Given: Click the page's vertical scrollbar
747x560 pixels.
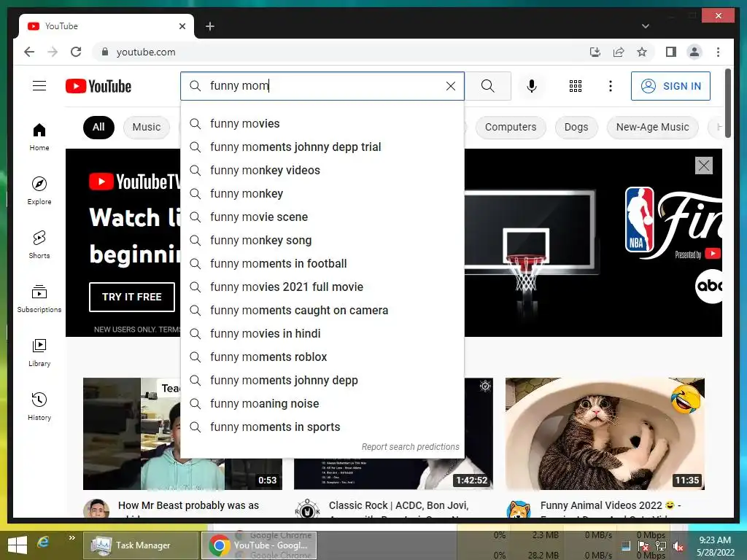Looking at the screenshot, I should [728, 103].
